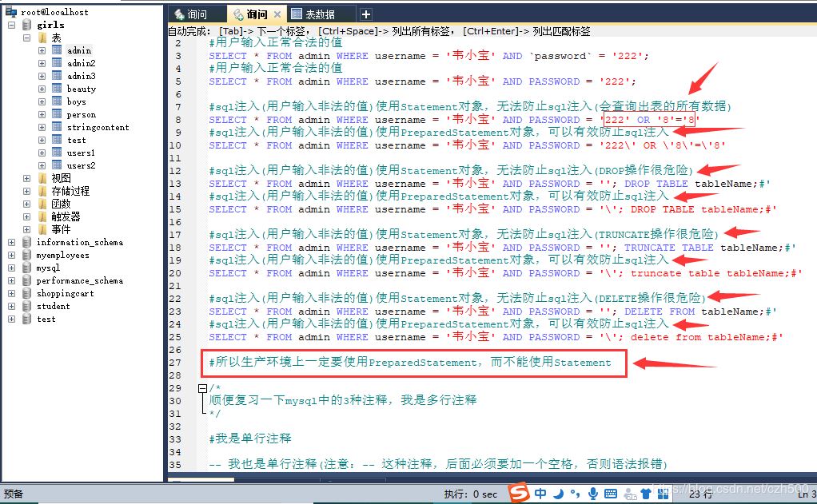This screenshot has width=817, height=504.
Task: Click the Sogou user account icon
Action: click(x=629, y=494)
